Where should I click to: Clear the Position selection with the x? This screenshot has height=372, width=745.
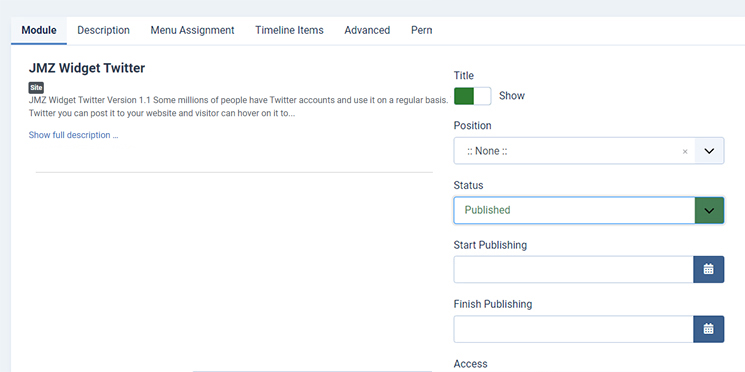685,152
